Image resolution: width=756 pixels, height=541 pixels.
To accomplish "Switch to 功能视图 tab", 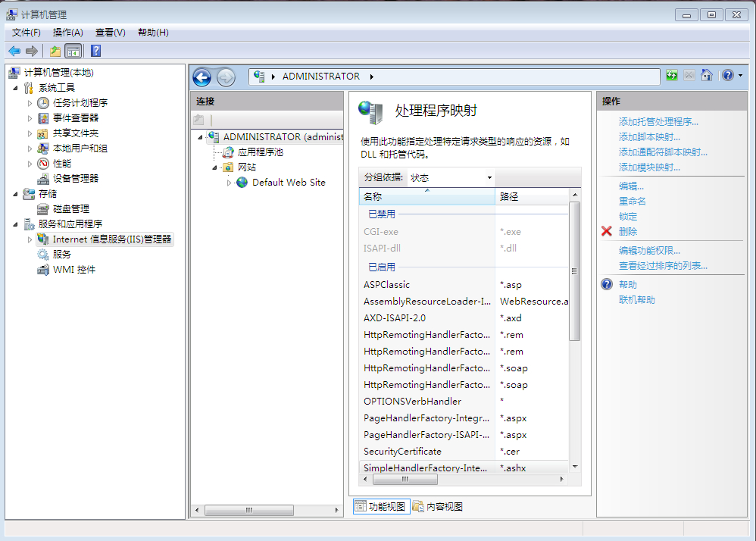I will [x=381, y=507].
